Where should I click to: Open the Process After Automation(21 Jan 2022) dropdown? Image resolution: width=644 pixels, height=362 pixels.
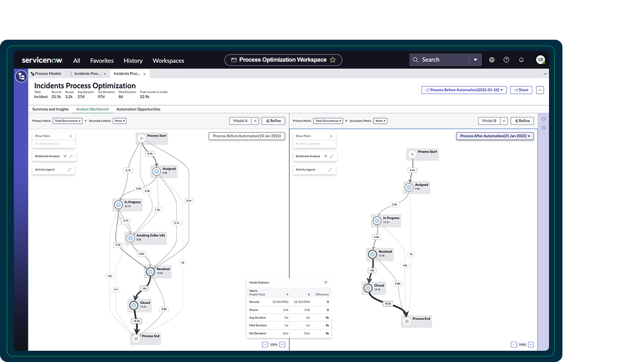[494, 136]
